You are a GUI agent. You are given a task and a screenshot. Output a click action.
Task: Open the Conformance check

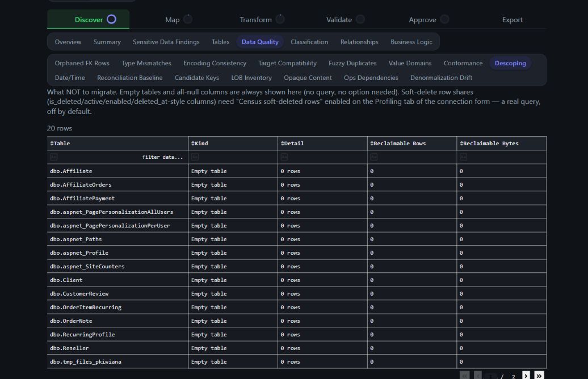[463, 64]
